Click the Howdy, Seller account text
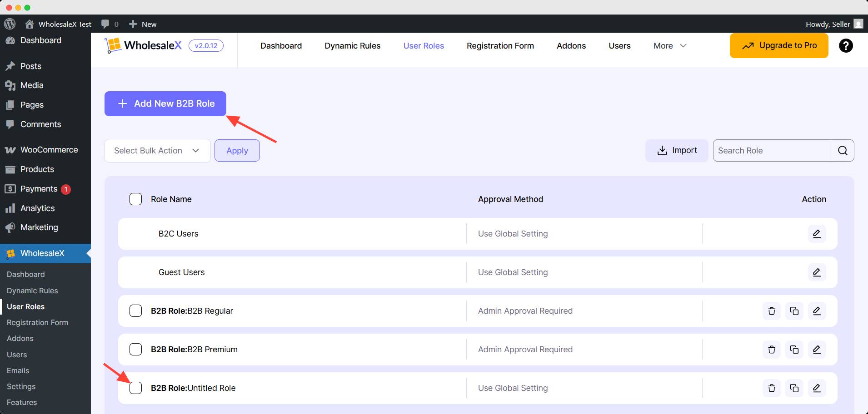Viewport: 868px width, 414px height. tap(828, 24)
